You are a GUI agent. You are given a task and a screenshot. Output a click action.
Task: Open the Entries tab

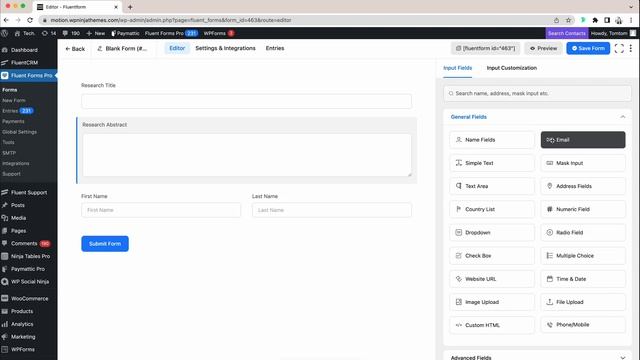pyautogui.click(x=275, y=48)
